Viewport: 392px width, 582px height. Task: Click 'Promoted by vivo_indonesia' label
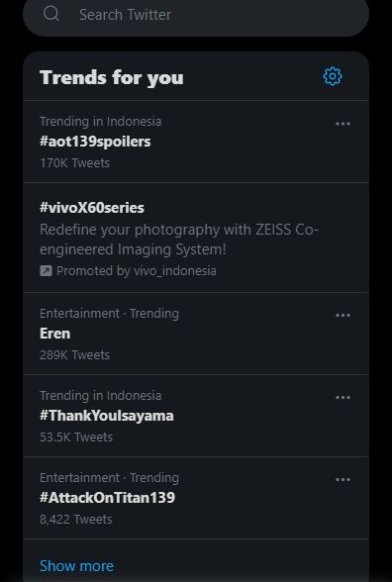pos(137,271)
